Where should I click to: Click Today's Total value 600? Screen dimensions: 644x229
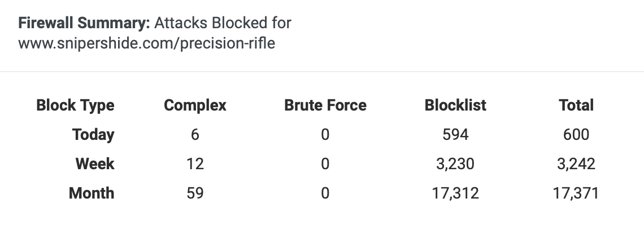tap(576, 135)
